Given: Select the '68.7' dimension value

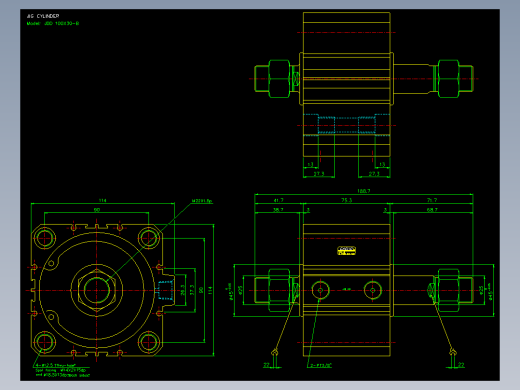Looking at the screenshot, I should click(x=432, y=210).
